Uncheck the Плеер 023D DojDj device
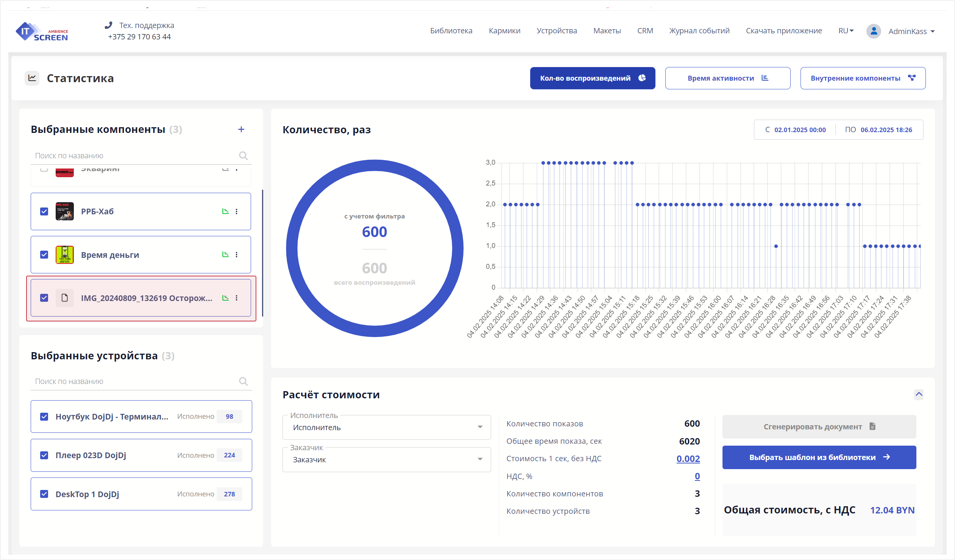This screenshot has height=560, width=955. point(44,455)
